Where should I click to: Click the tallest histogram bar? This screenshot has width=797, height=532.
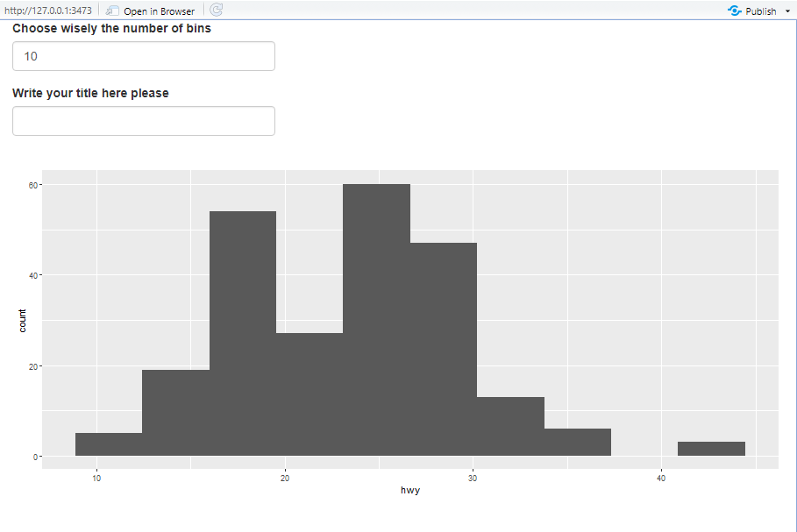coord(376,320)
